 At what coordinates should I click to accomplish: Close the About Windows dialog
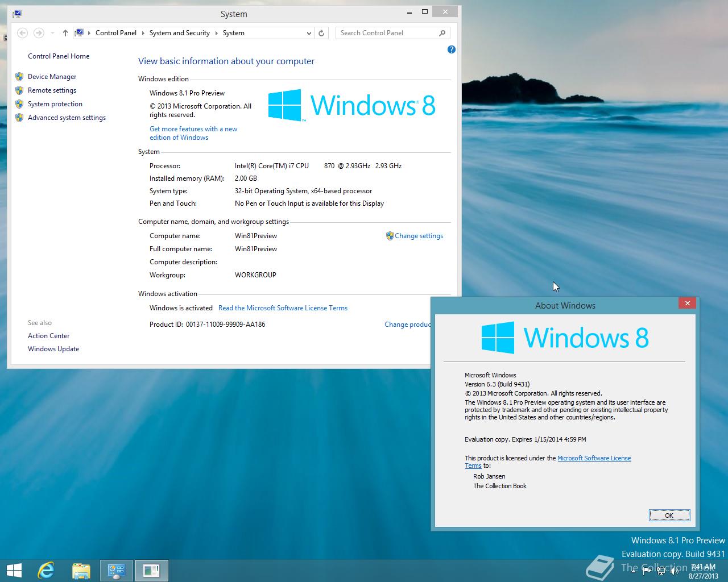coord(687,303)
